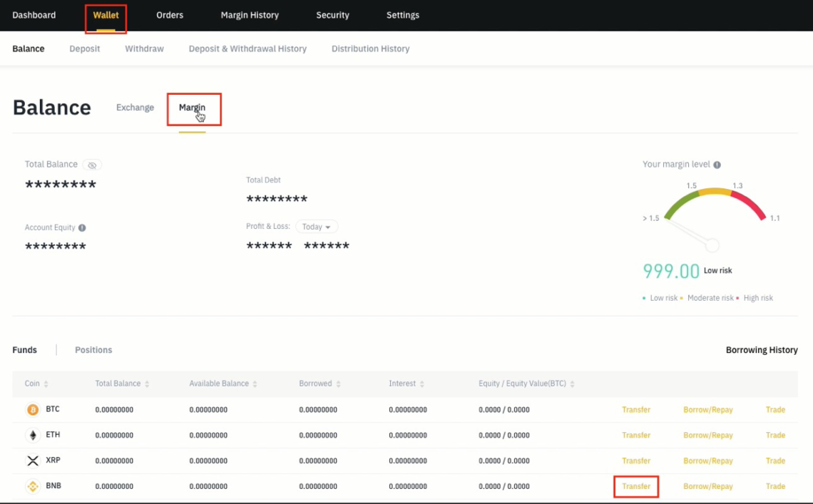Switch to the Margin balance tab
Viewport: 813px width, 504px height.
point(191,107)
